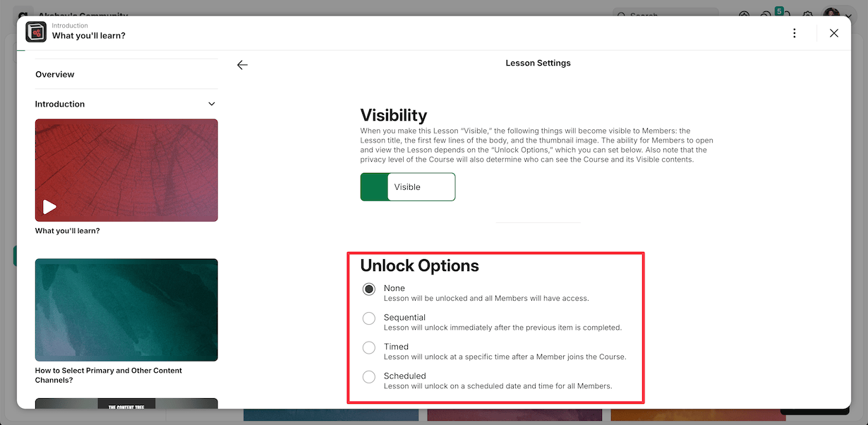Click the notification icon with the 5 badge

pyautogui.click(x=767, y=15)
